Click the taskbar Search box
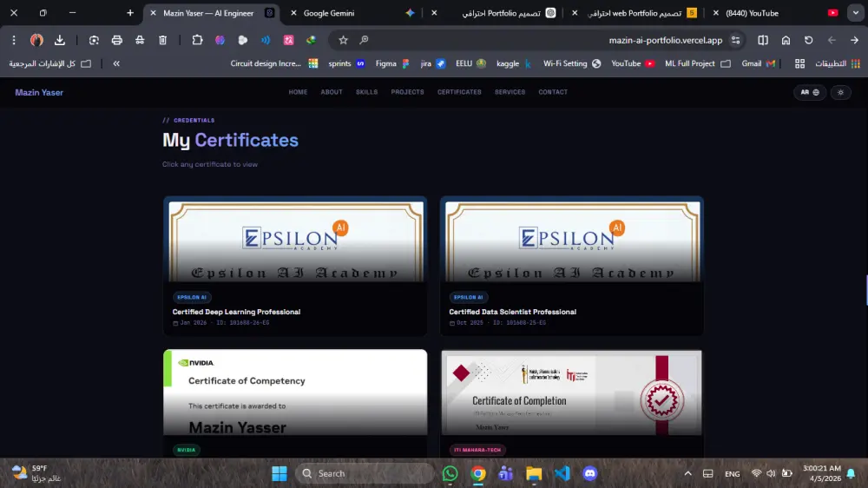Screen dimensions: 868x488 pos(365,473)
